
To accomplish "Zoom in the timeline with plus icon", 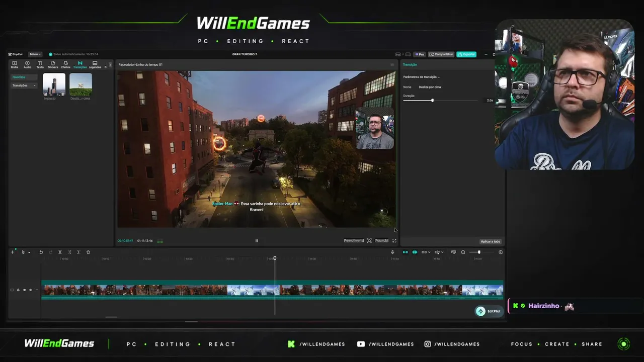I will (x=501, y=252).
